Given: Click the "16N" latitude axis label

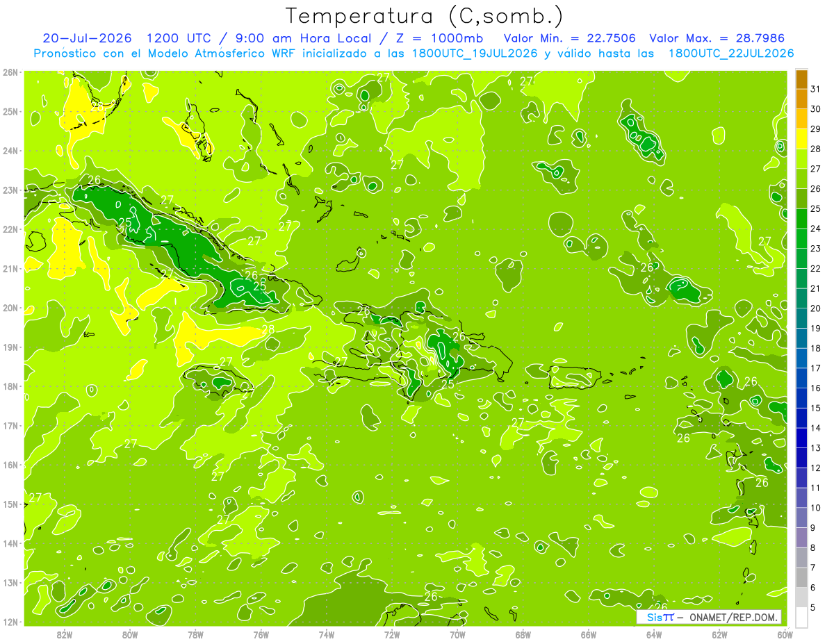Looking at the screenshot, I should (x=10, y=465).
